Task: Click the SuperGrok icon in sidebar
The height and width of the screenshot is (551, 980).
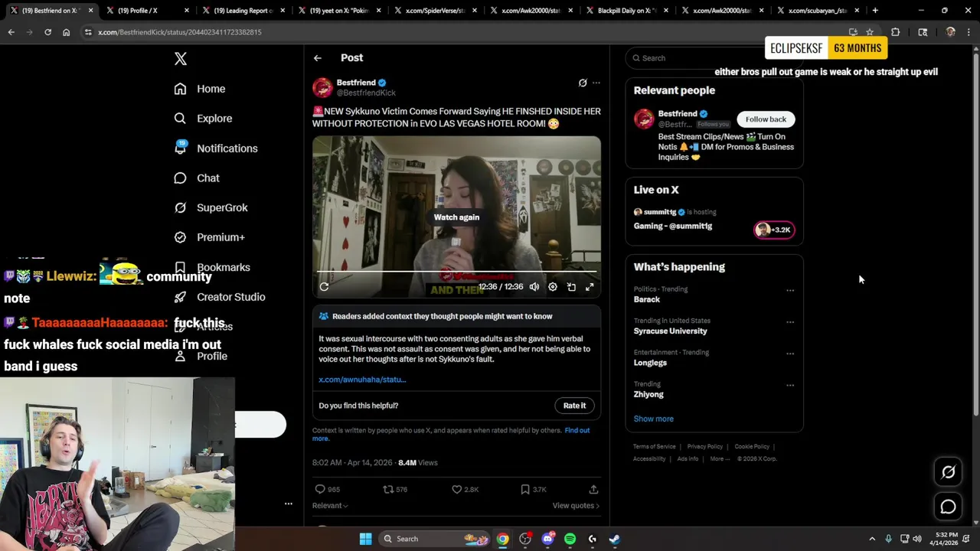Action: 180,208
